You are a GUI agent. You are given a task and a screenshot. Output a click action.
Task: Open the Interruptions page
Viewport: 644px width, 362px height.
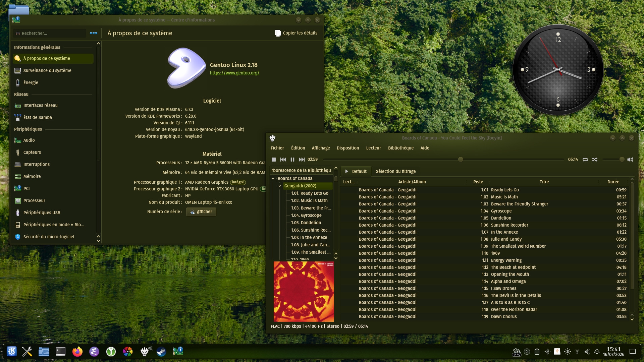tap(53, 164)
